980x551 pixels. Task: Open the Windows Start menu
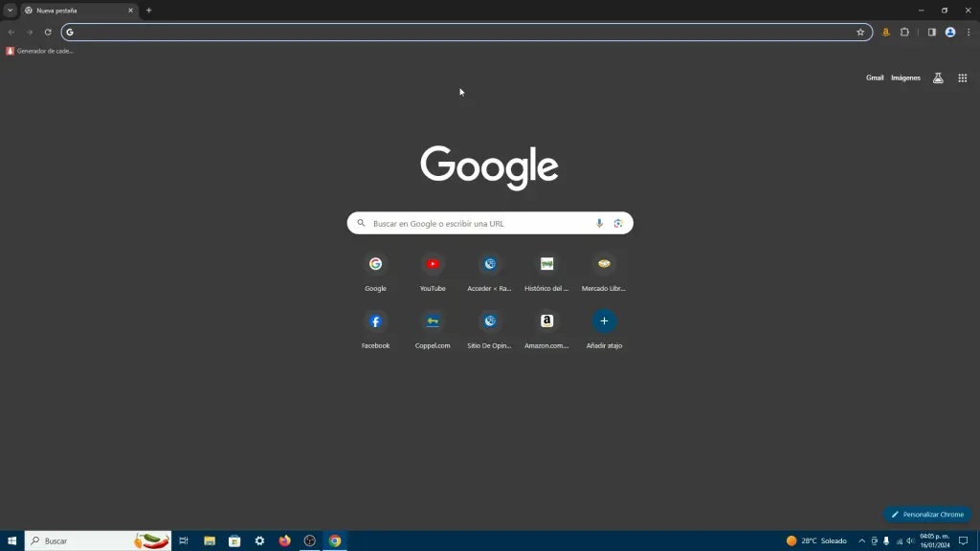point(11,540)
